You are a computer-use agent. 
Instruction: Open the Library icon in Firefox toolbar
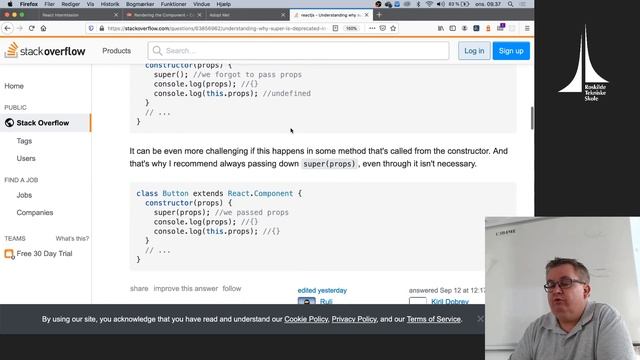pos(441,28)
